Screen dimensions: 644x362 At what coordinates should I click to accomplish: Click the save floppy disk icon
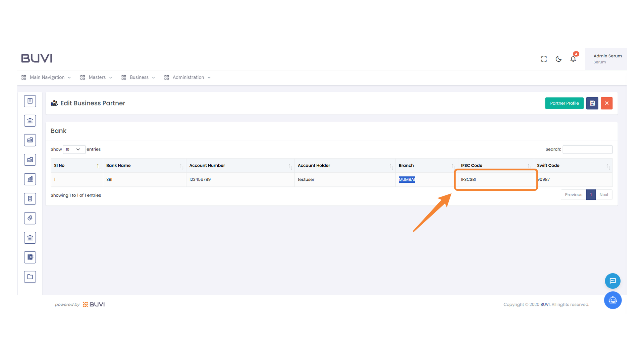(x=592, y=103)
